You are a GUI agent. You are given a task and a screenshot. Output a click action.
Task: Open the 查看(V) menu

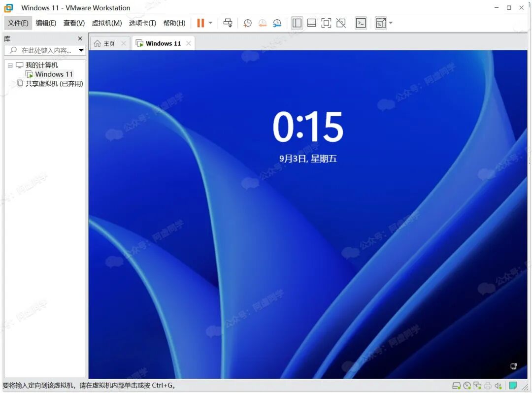coord(74,23)
